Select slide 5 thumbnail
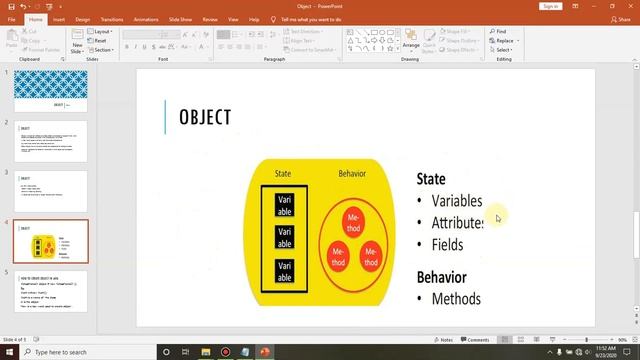Screen dimensions: 640x360 pos(51,291)
